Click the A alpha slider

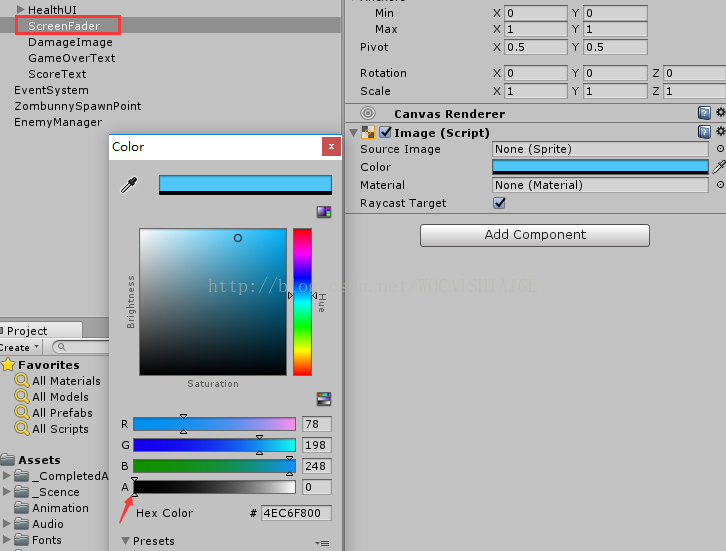pyautogui.click(x=214, y=487)
